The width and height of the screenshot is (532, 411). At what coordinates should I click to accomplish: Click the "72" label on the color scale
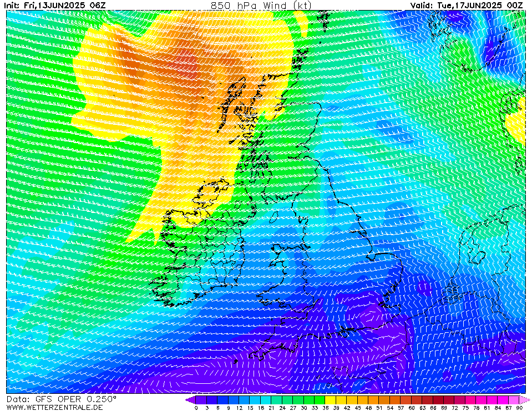pyautogui.click(x=454, y=408)
